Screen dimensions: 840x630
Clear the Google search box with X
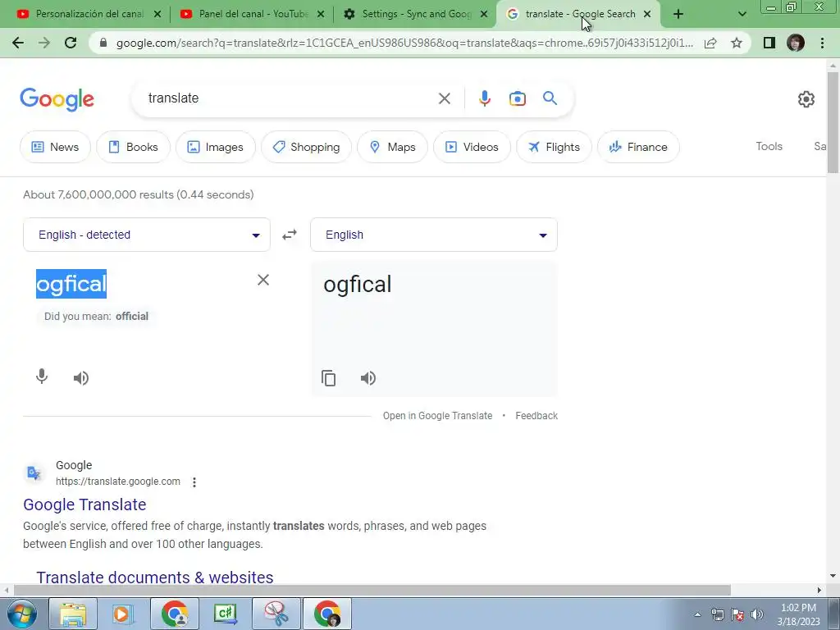444,98
